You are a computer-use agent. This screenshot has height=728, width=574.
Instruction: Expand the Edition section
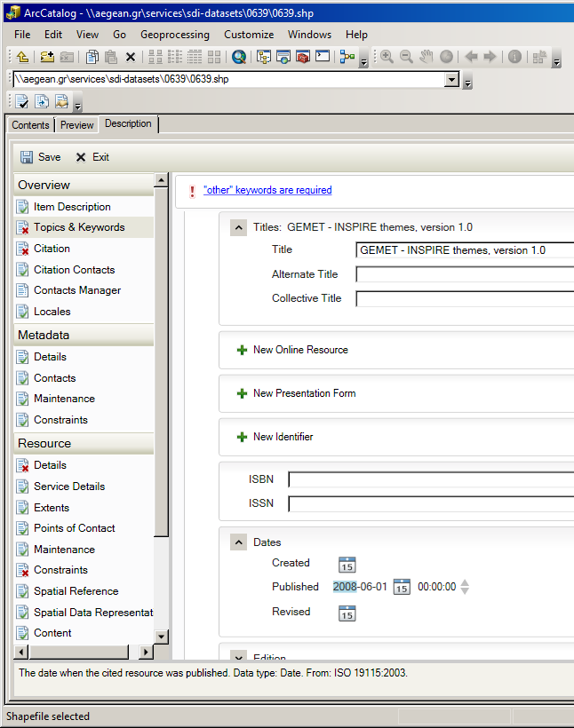[238, 656]
